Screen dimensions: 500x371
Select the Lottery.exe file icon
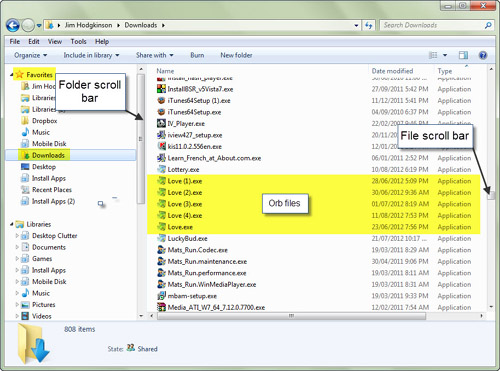(x=161, y=170)
